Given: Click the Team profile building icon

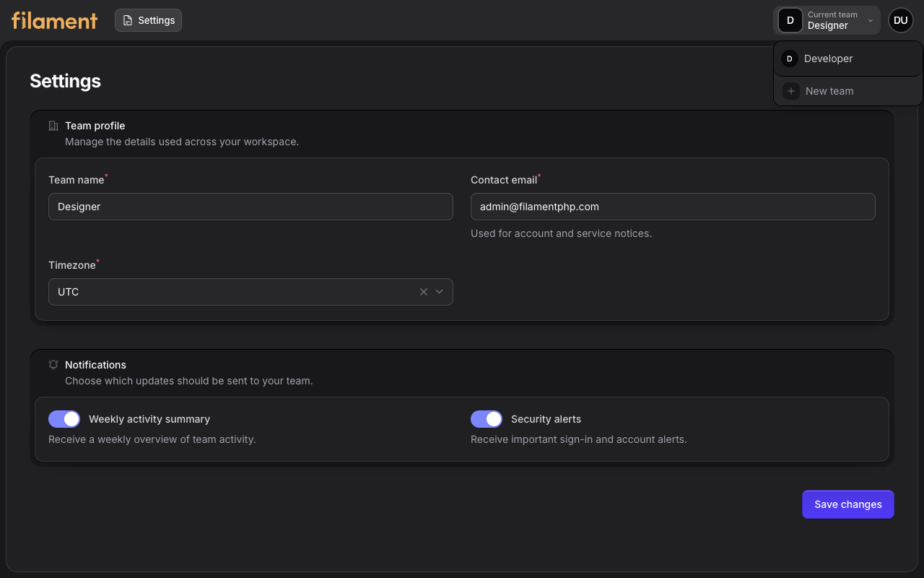Looking at the screenshot, I should [x=53, y=126].
